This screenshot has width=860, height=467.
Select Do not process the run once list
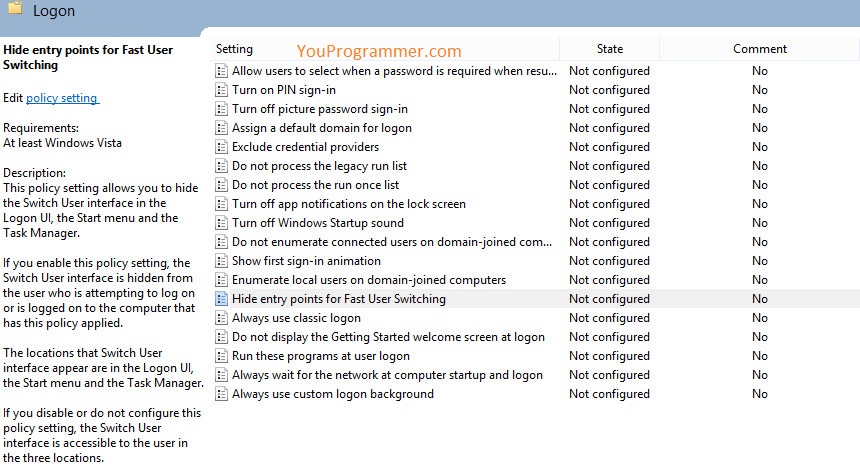pyautogui.click(x=315, y=185)
